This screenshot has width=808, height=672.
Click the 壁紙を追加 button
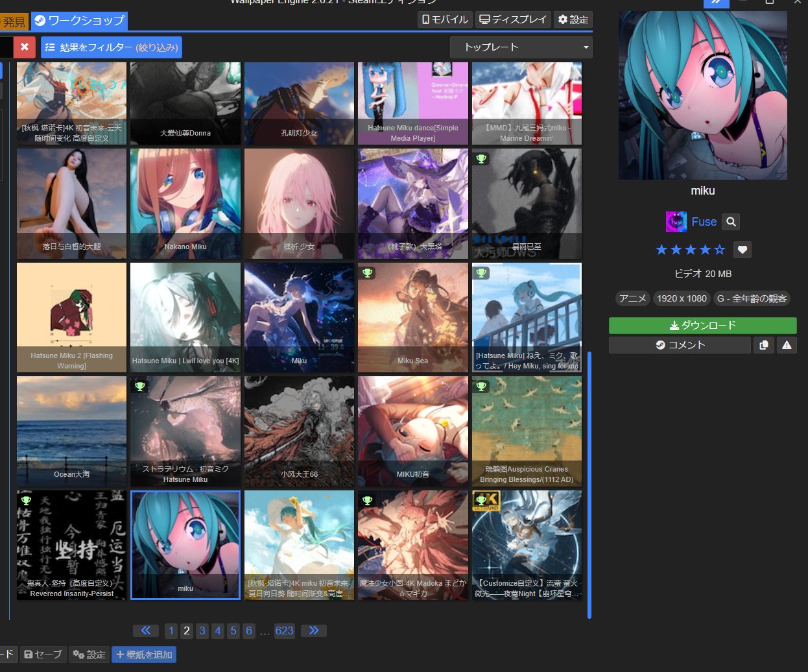(144, 654)
